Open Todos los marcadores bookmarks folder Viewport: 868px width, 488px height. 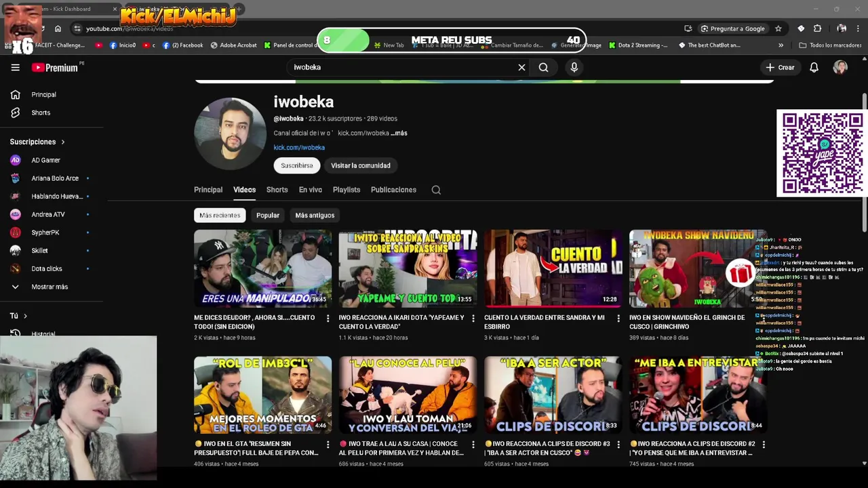830,45
